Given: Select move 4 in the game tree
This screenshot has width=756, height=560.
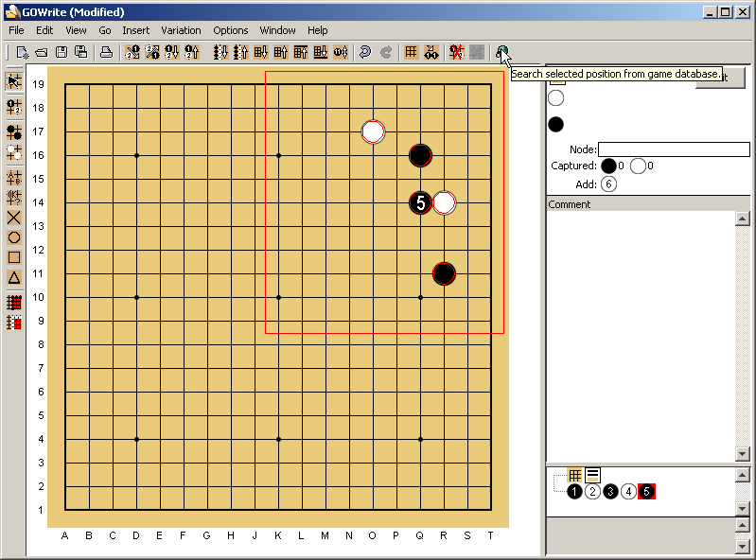Looking at the screenshot, I should (x=628, y=492).
